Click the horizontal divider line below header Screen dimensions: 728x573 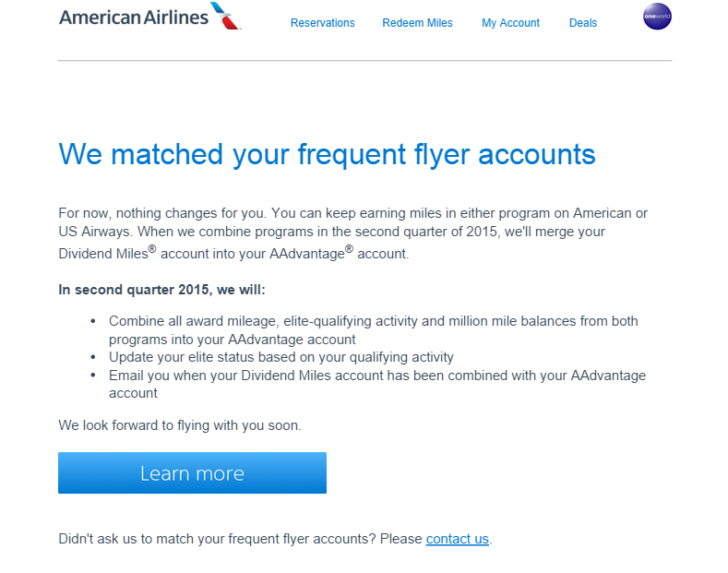364,60
